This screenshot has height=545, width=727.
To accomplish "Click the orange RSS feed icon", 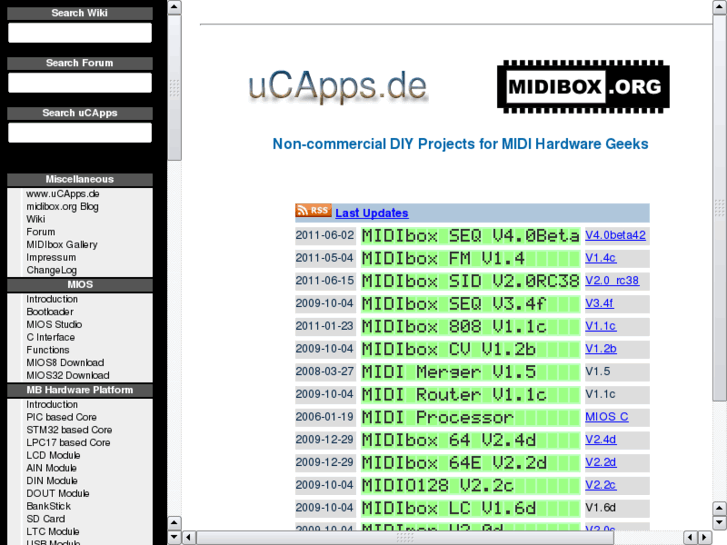I will (x=313, y=211).
